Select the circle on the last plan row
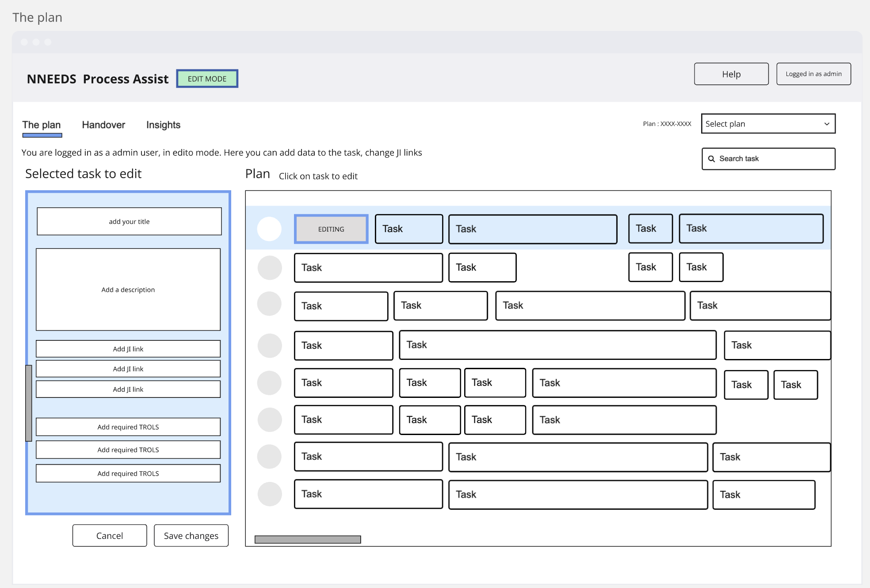This screenshot has height=588, width=870. coord(270,494)
